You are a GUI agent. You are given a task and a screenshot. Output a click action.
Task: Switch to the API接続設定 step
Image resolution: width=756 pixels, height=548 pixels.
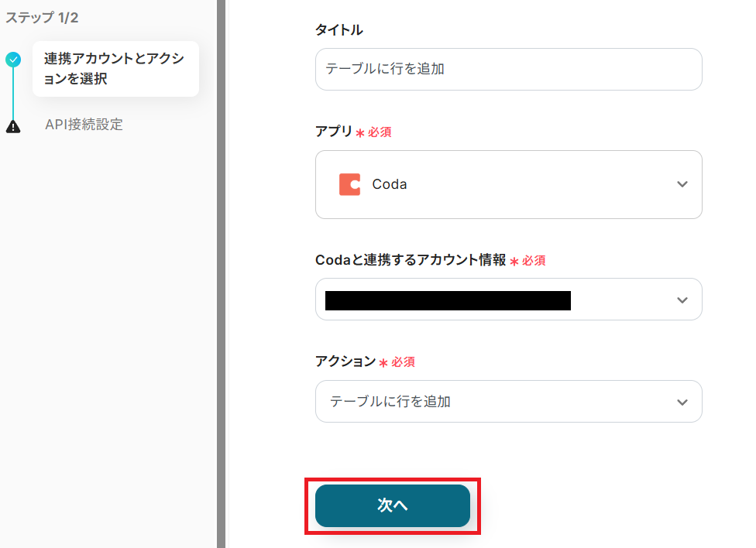click(x=84, y=125)
